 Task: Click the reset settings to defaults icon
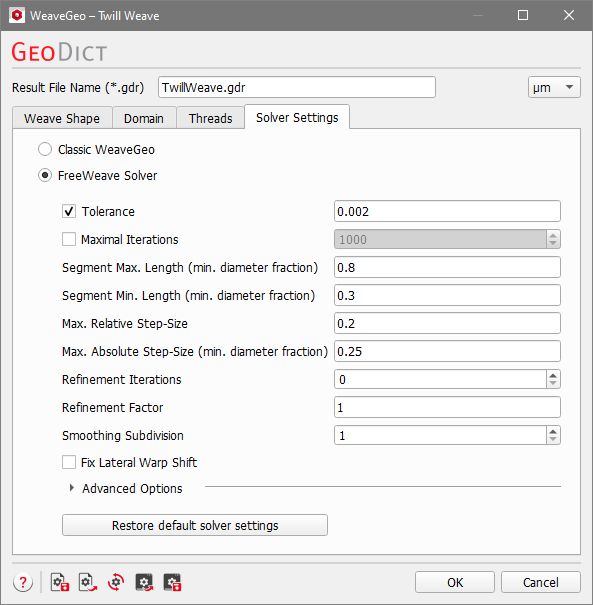(x=116, y=582)
